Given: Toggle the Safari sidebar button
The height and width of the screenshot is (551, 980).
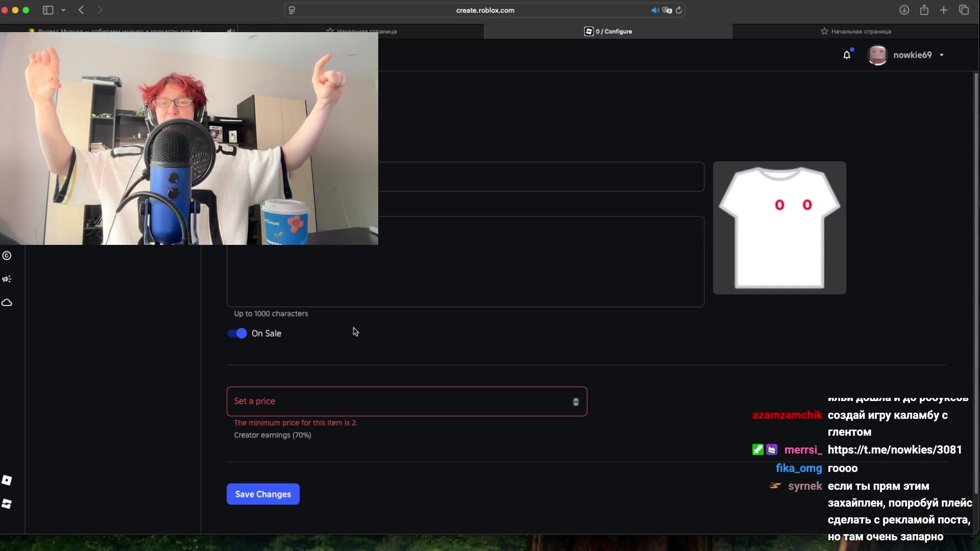Looking at the screenshot, I should click(x=48, y=10).
